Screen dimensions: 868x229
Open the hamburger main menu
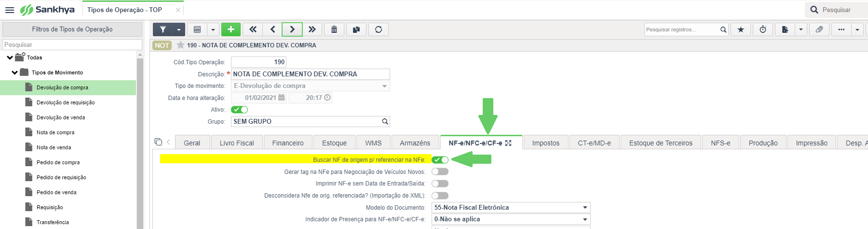click(10, 10)
